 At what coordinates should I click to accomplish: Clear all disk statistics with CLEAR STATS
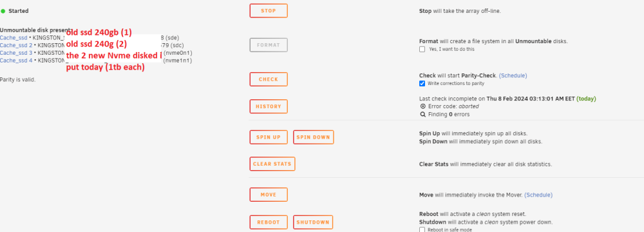pyautogui.click(x=272, y=164)
